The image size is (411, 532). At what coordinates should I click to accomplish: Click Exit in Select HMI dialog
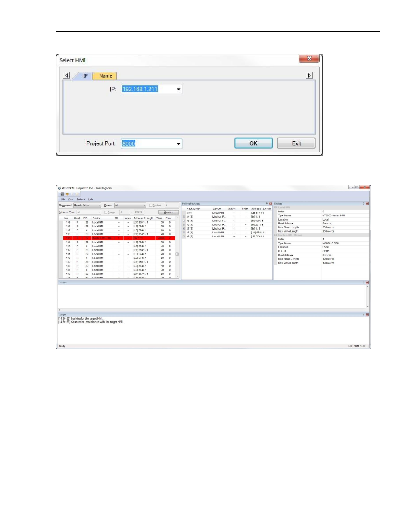click(296, 143)
